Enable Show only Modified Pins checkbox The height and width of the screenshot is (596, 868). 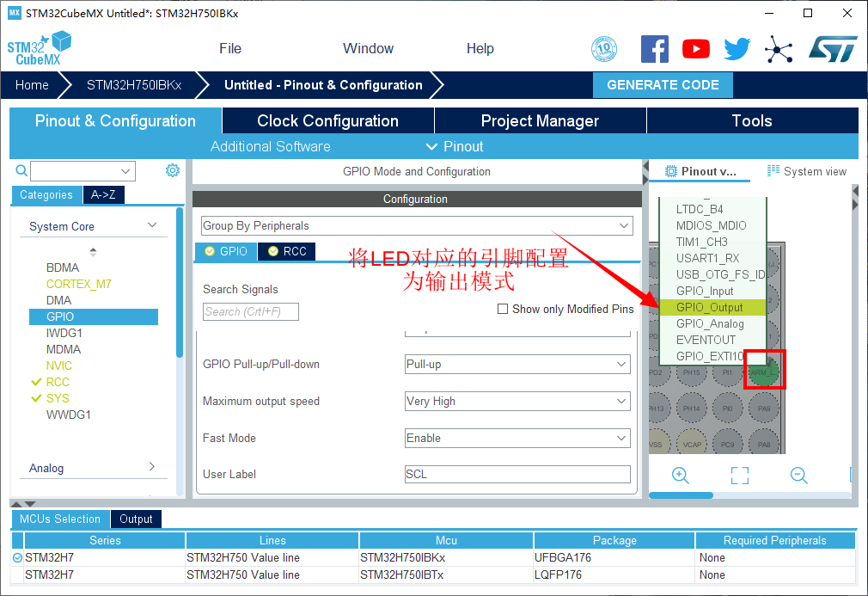(503, 310)
